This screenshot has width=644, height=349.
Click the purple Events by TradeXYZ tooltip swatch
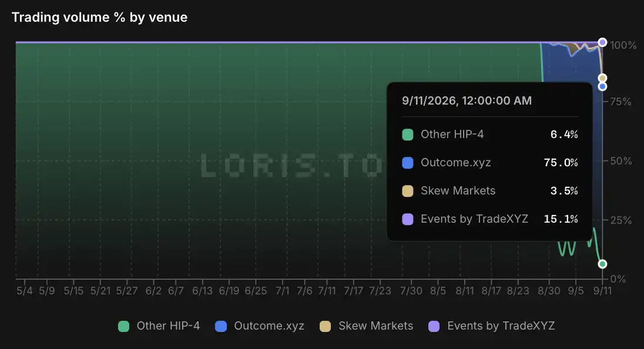coord(407,219)
